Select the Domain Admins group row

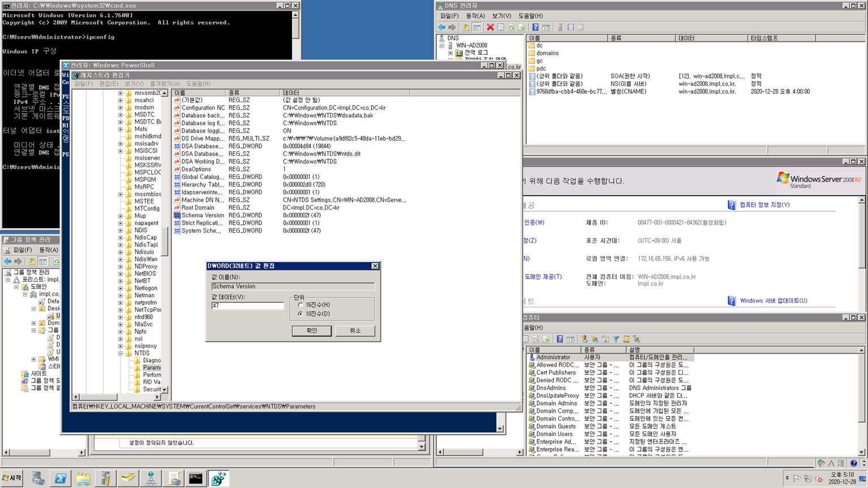(610, 403)
